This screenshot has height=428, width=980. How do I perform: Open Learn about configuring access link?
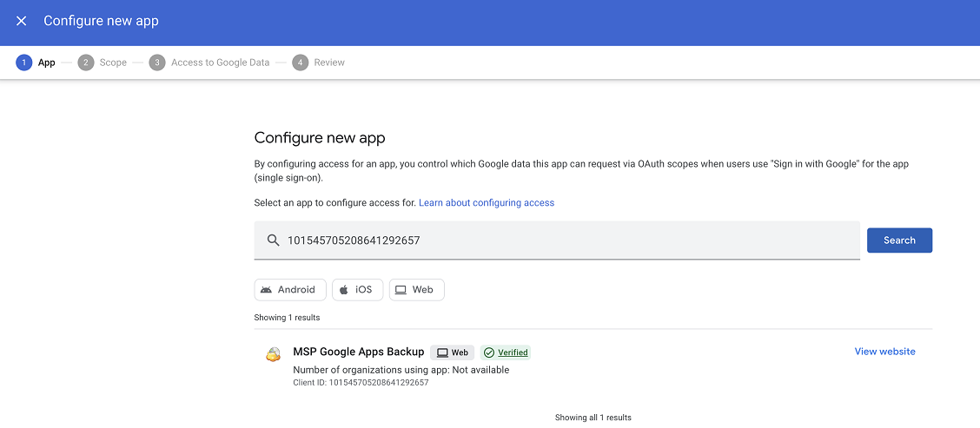pyautogui.click(x=487, y=202)
